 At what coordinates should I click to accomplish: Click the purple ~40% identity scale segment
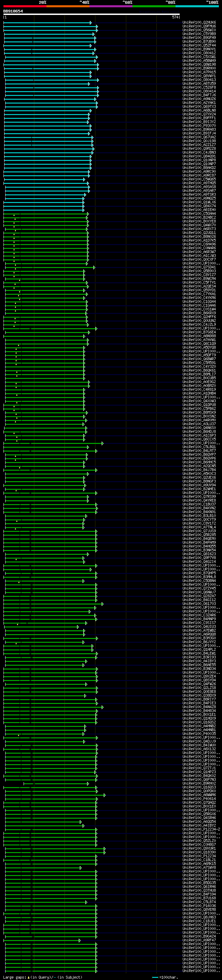click(x=111, y=7)
